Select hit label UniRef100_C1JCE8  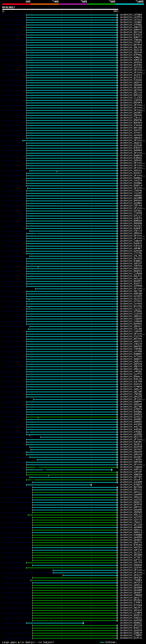click(x=131, y=98)
